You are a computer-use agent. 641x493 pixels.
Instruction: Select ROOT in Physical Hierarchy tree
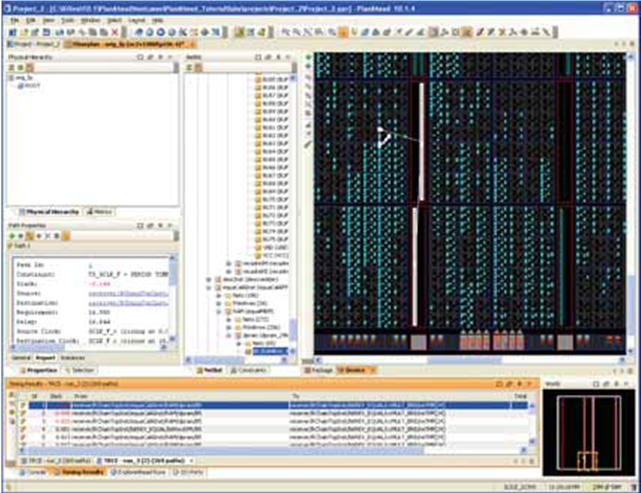29,86
